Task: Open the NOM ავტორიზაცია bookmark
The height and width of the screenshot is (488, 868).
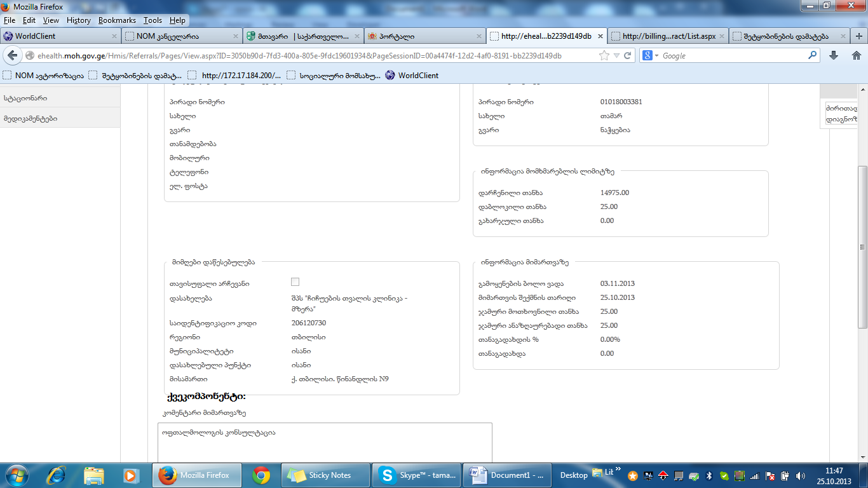Action: pyautogui.click(x=43, y=76)
